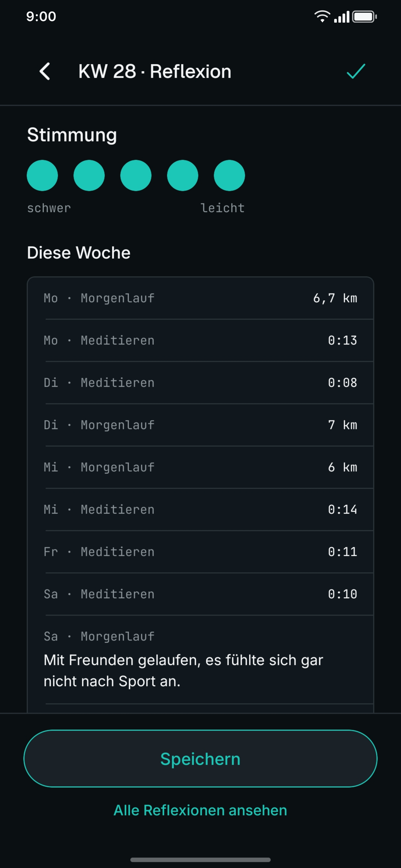401x868 pixels.
Task: Open the Alle Reflexionen ansehen link
Action: coord(200,811)
